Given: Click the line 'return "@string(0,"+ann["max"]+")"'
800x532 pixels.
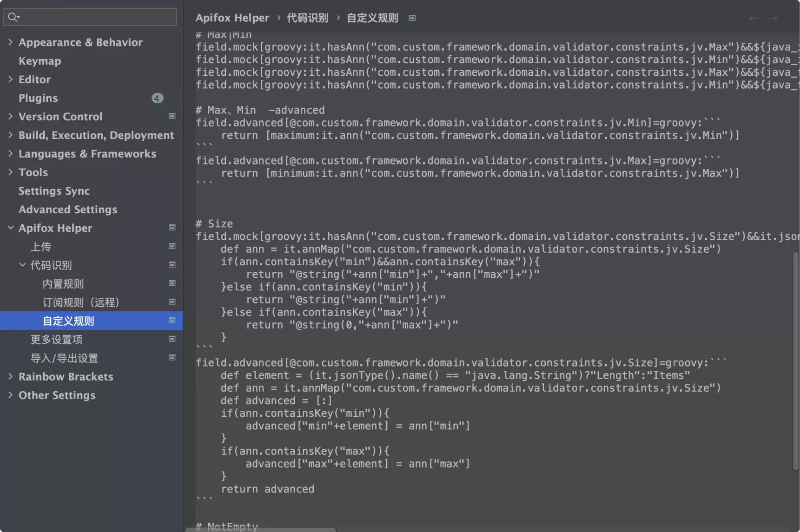Looking at the screenshot, I should click(x=352, y=325).
